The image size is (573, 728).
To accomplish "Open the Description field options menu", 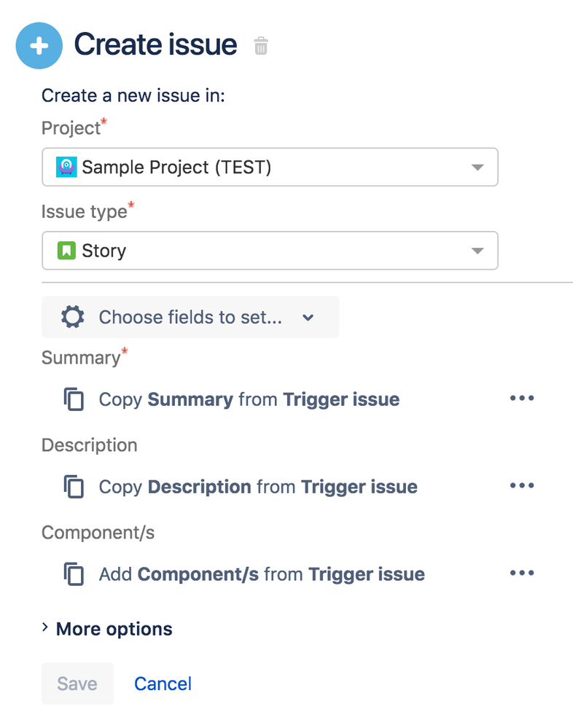I will click(x=522, y=486).
